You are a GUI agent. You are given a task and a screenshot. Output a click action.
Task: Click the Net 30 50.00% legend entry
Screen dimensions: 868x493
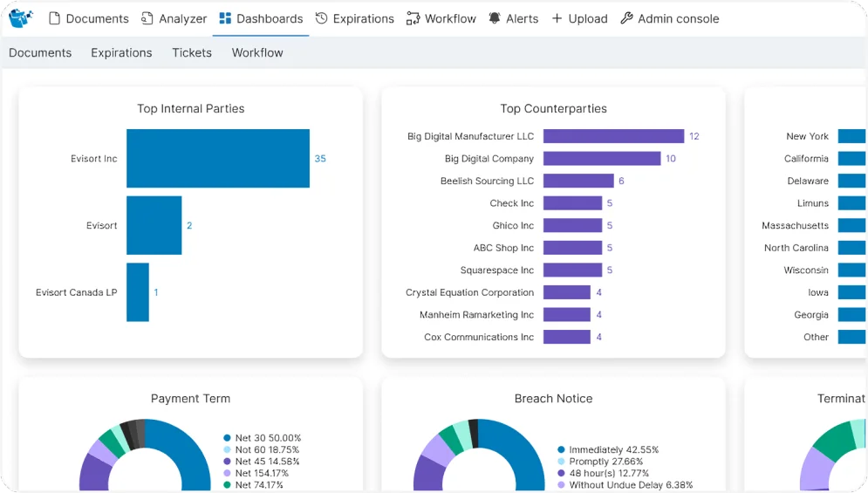click(263, 438)
